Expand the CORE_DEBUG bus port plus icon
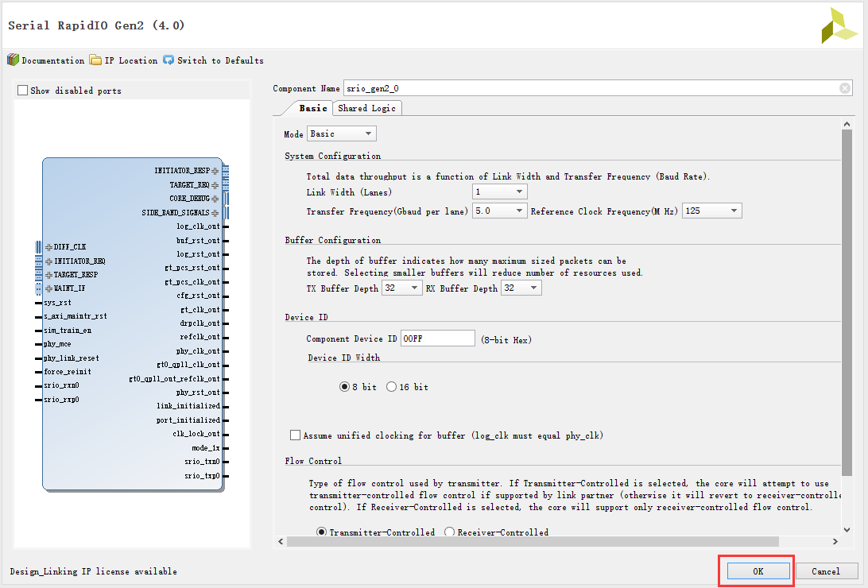 pyautogui.click(x=215, y=199)
